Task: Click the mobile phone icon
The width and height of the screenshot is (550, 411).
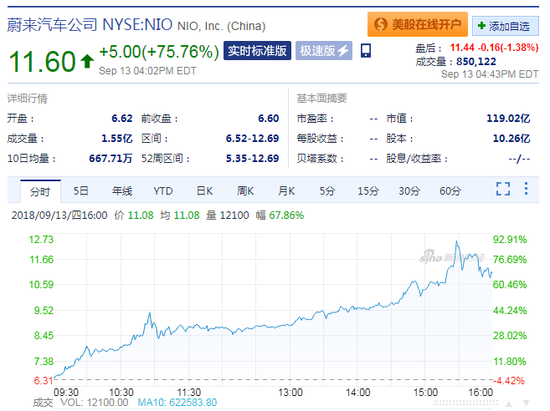Action: pos(365,51)
